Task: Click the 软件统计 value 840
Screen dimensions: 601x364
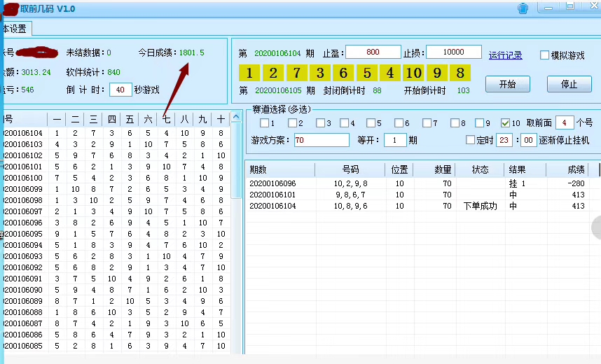Action: pyautogui.click(x=114, y=72)
